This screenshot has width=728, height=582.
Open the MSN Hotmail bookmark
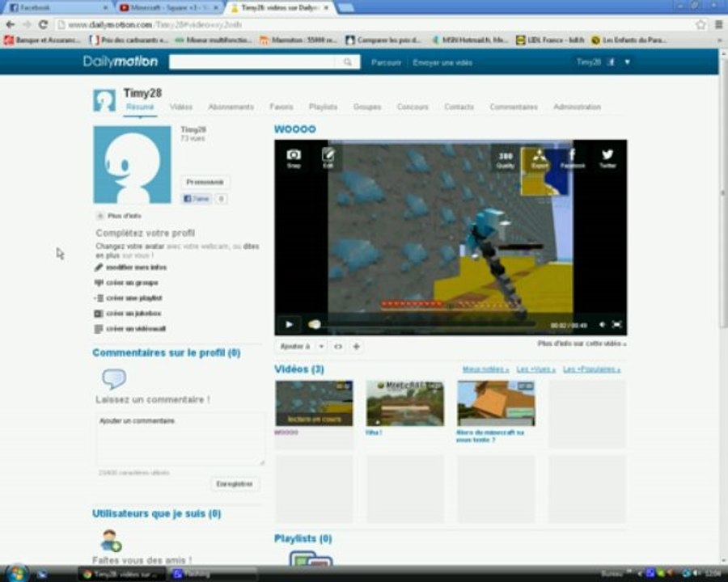(x=469, y=40)
